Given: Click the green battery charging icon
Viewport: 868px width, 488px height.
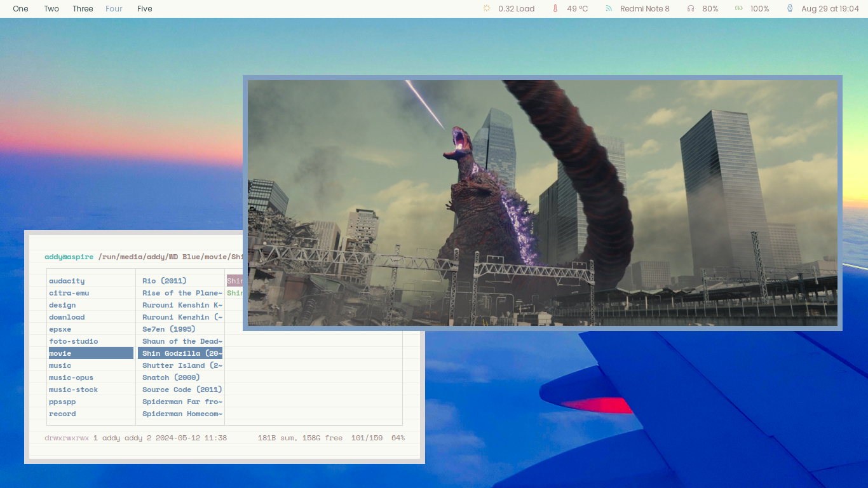Looking at the screenshot, I should click(738, 9).
